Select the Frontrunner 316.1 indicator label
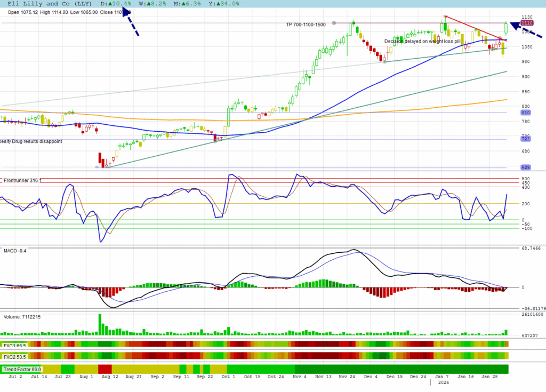546x392 pixels. [22, 181]
